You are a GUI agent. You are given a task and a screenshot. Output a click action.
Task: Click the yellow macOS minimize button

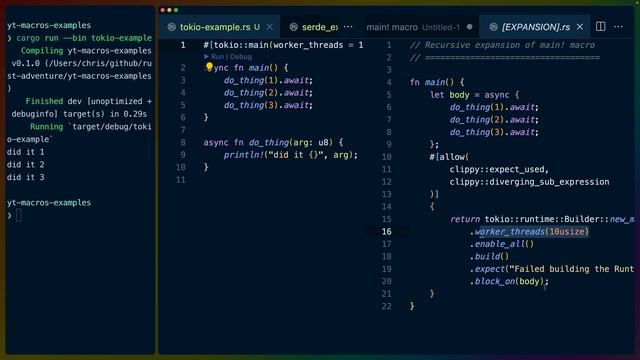point(169,10)
